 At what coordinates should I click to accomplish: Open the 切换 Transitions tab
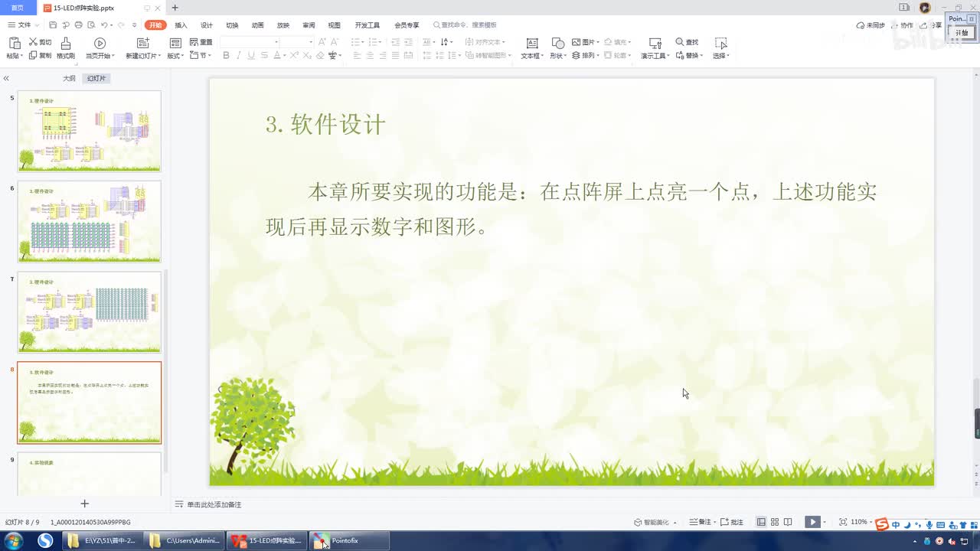pos(232,25)
